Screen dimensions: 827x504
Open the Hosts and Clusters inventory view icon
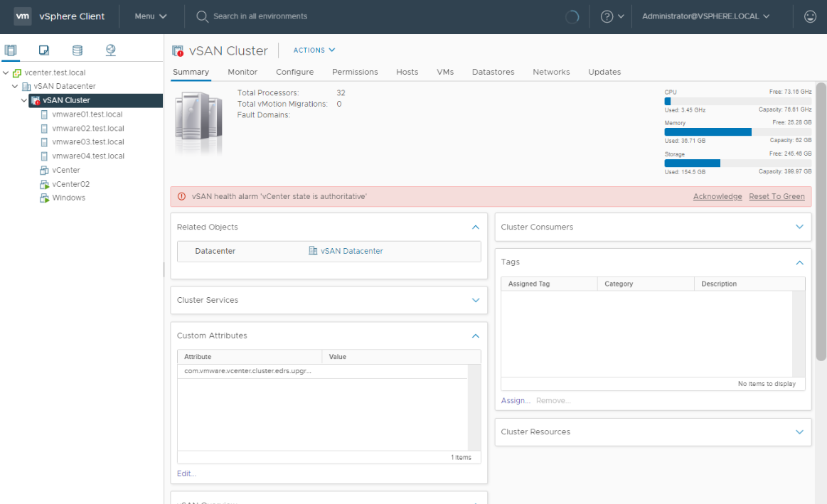pos(11,50)
